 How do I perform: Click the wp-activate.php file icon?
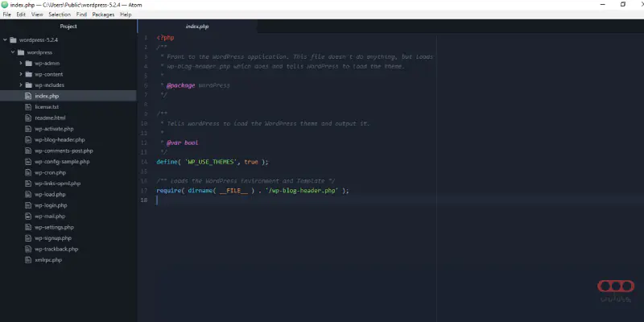28,129
